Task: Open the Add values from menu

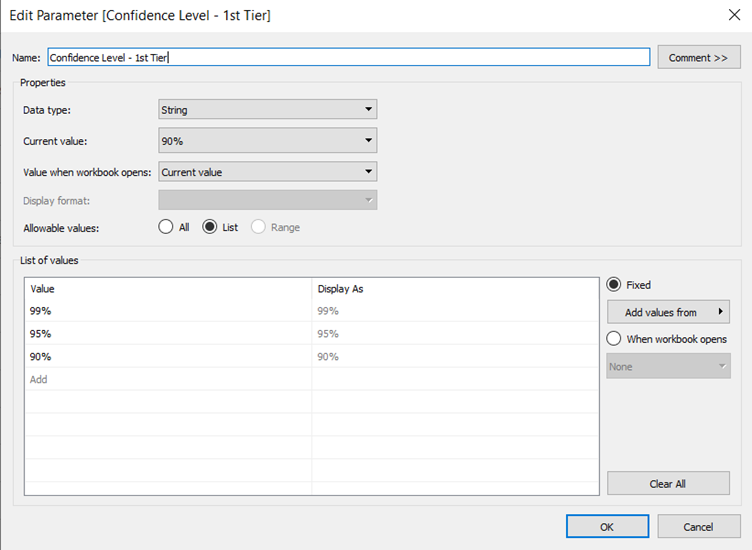Action: (x=668, y=312)
